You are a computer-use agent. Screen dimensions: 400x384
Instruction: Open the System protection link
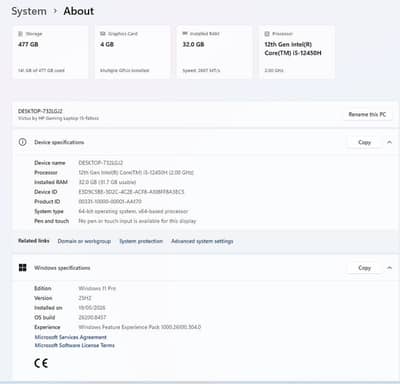[x=141, y=241]
